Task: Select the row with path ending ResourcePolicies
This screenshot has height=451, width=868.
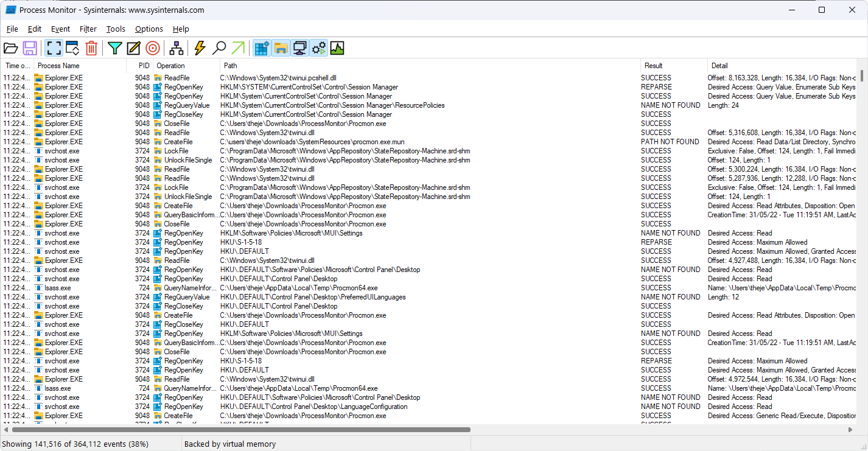Action: (429, 105)
